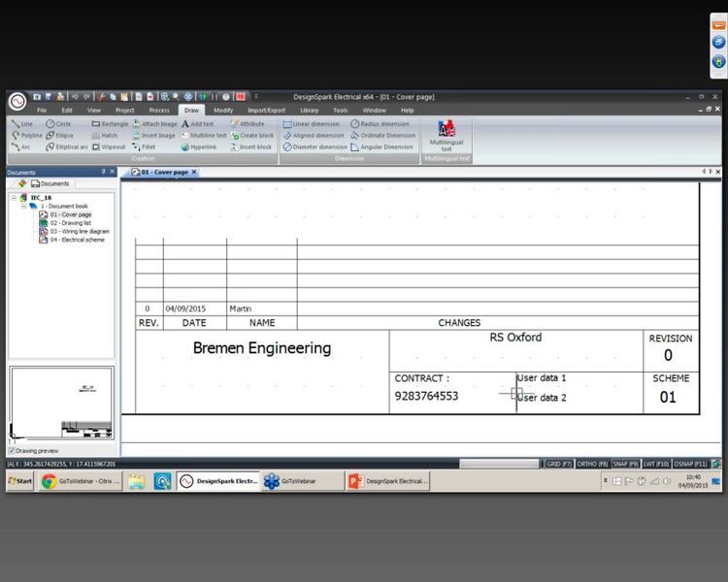The width and height of the screenshot is (728, 582).
Task: Open the Edit menu
Action: [x=67, y=111]
